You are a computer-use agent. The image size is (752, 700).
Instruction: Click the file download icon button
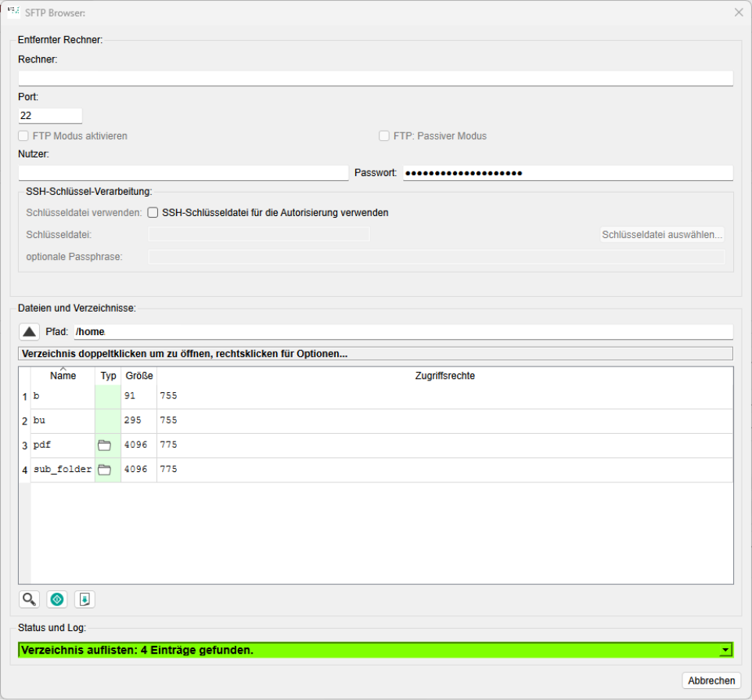85,599
